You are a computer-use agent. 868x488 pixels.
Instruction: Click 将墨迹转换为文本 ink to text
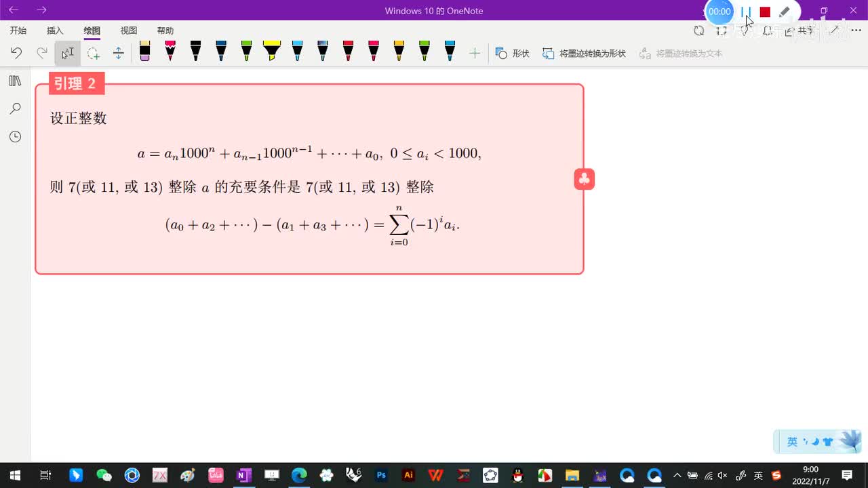tap(681, 53)
